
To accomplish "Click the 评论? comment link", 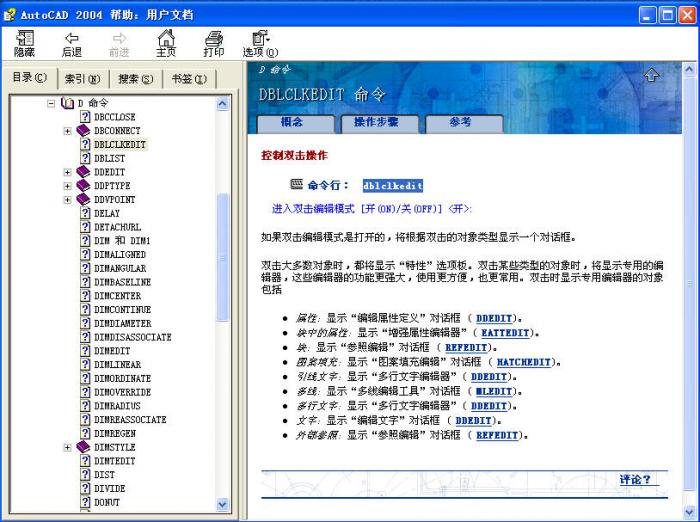I will pos(634,480).
